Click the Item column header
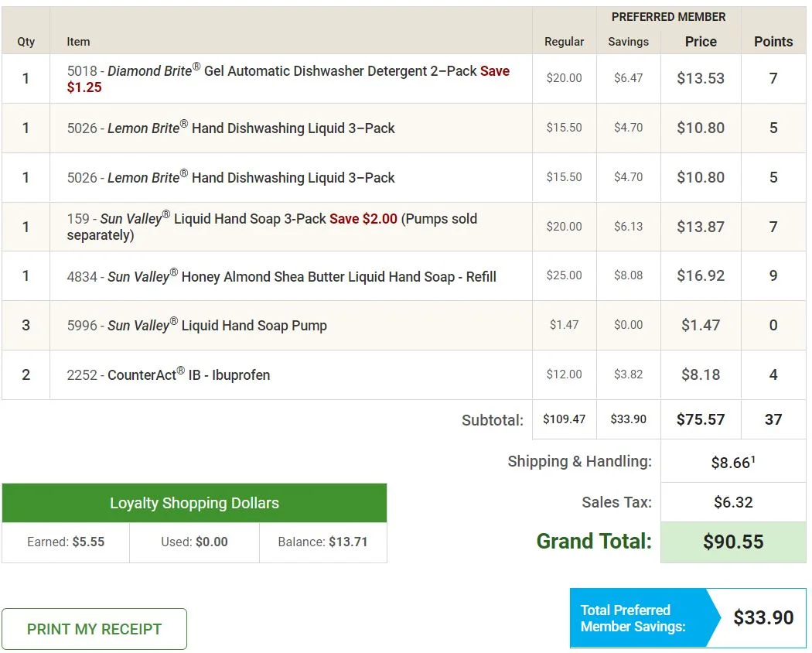The width and height of the screenshot is (812, 653). [x=78, y=42]
